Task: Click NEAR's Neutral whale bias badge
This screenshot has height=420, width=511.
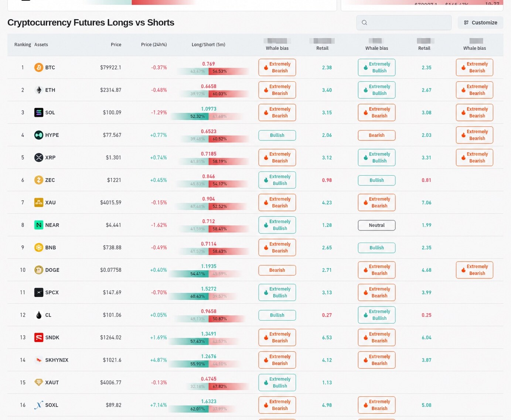Action: (x=377, y=225)
